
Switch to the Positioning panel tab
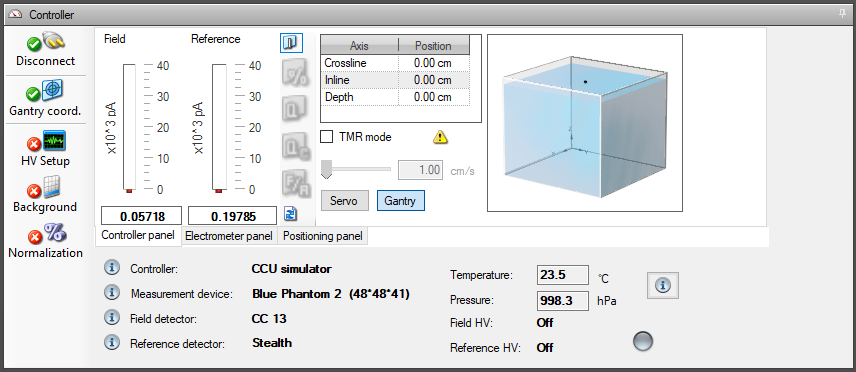click(322, 237)
